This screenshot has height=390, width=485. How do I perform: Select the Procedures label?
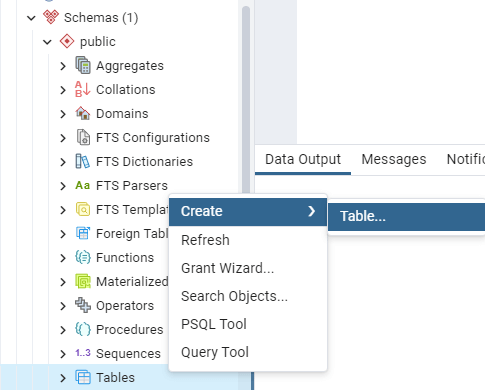pos(130,330)
